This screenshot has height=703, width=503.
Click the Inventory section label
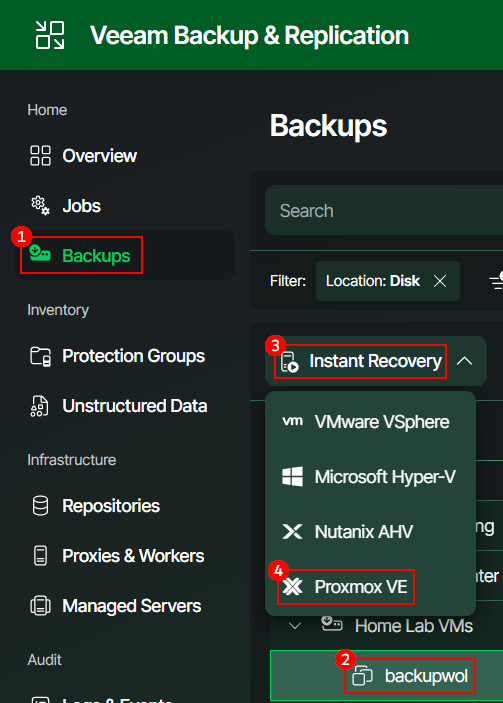click(58, 310)
